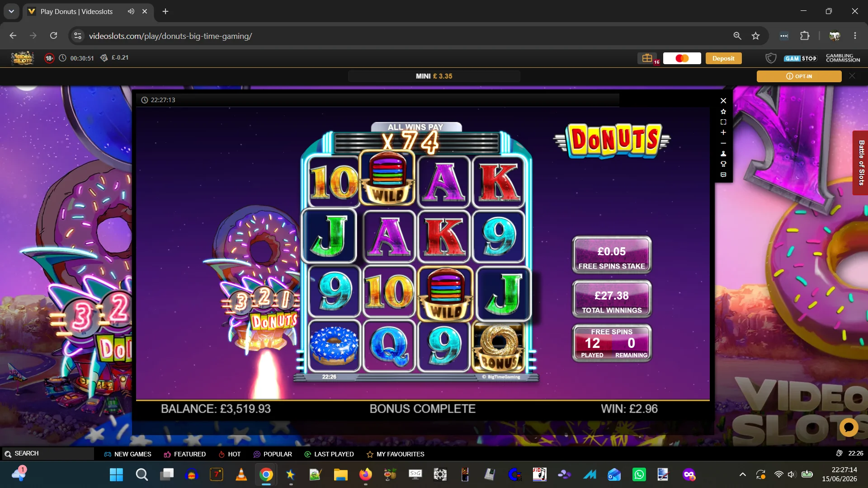Open browser zoom magnifier icon
This screenshot has height=488, width=868.
click(737, 36)
